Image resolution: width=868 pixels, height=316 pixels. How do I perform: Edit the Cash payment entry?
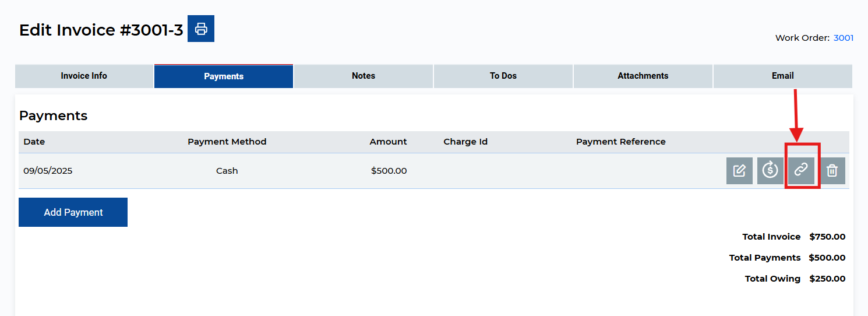[x=739, y=171]
